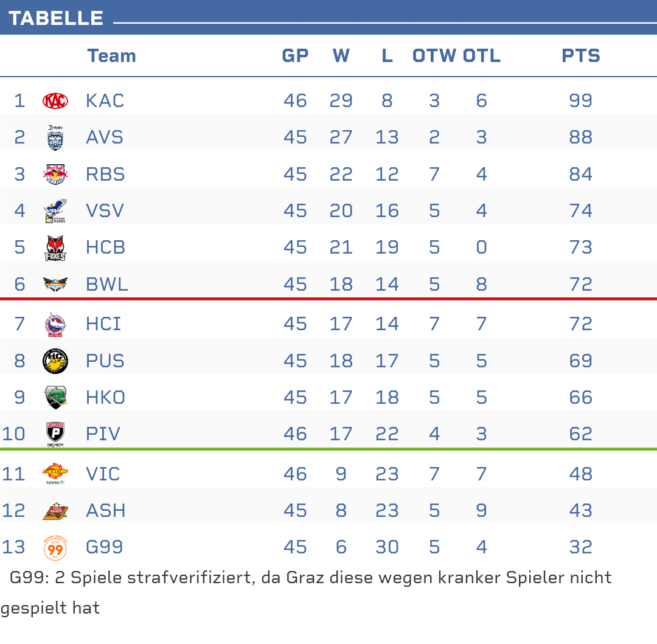
Task: Click the VSV team logo
Action: click(55, 211)
